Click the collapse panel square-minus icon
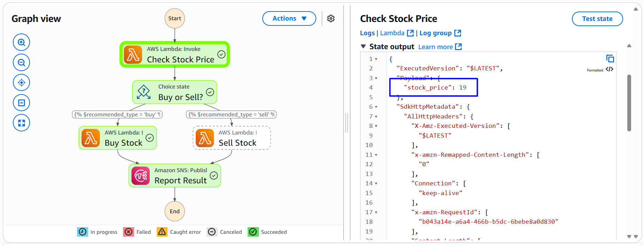Viewport: 644px width, 246px height. pos(21,103)
